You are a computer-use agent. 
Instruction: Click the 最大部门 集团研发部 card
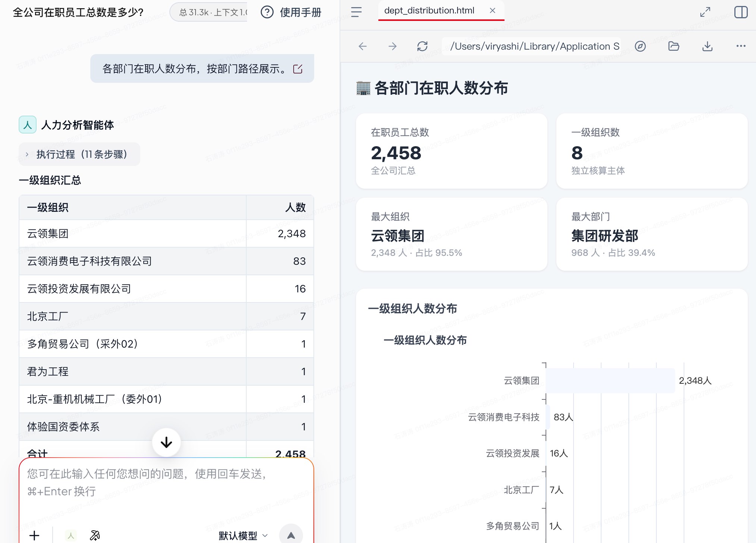coord(652,234)
